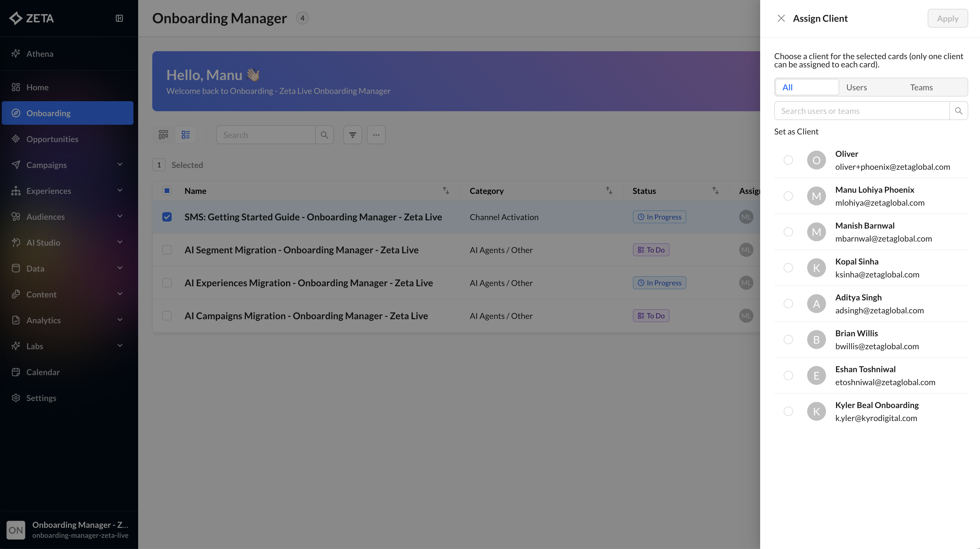Switch to the Teams tab

921,87
